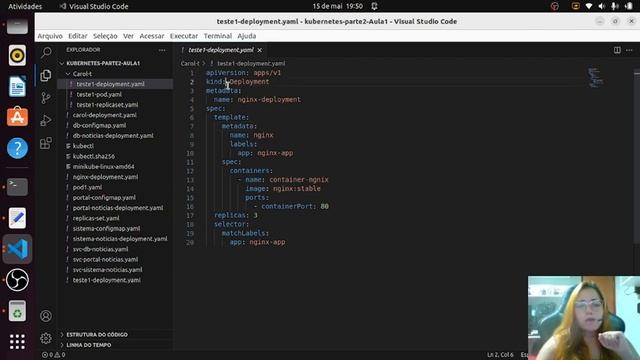Select the teste1-deployment.yaml editor tab
Image resolution: width=640 pixels, height=360 pixels.
click(220, 50)
